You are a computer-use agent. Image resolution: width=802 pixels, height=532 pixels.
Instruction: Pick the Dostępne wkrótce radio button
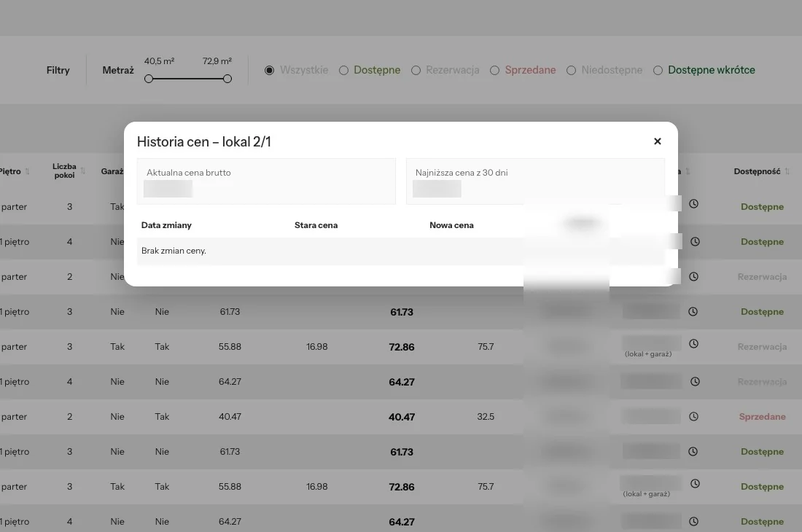658,71
